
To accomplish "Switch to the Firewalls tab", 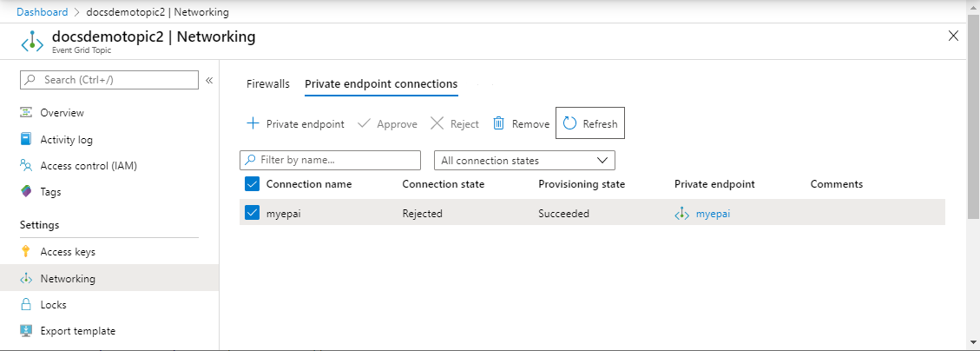I will 268,84.
